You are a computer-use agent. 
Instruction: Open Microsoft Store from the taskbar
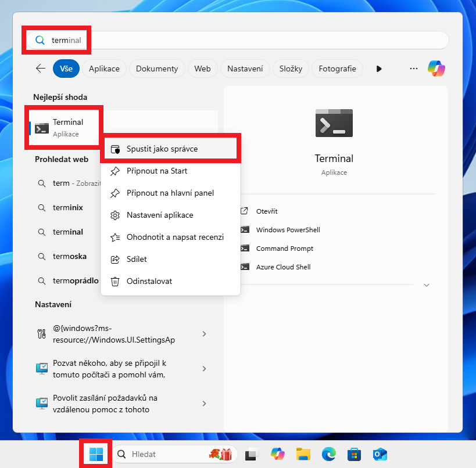tap(355, 454)
